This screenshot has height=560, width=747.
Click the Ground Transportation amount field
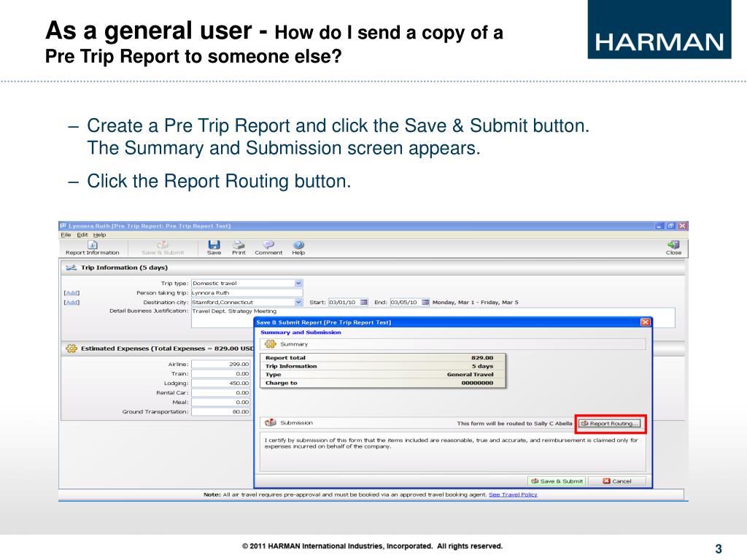point(220,412)
